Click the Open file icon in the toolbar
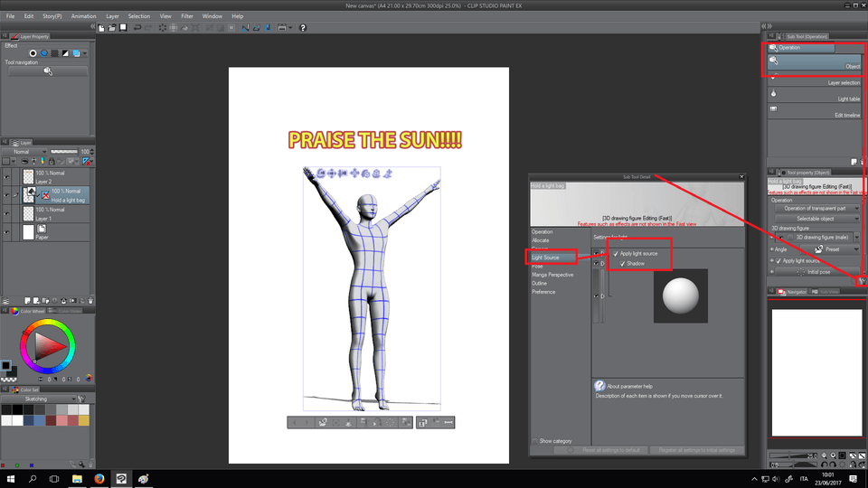Image resolution: width=868 pixels, height=488 pixels. point(112,28)
